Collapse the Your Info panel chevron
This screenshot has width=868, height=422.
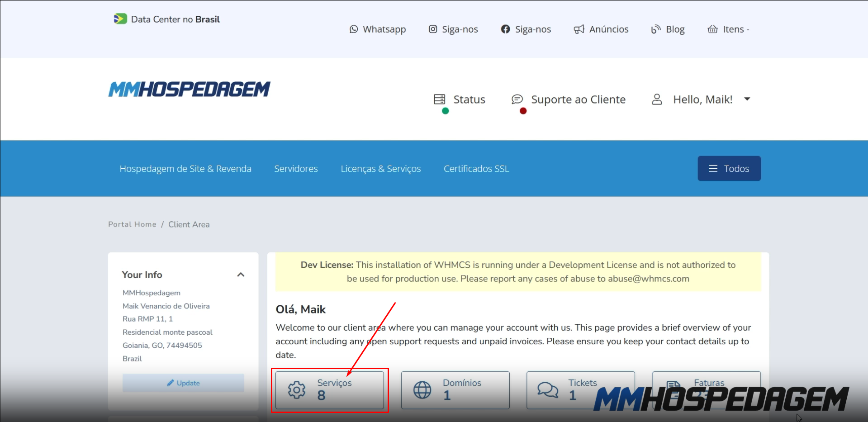[x=241, y=275]
